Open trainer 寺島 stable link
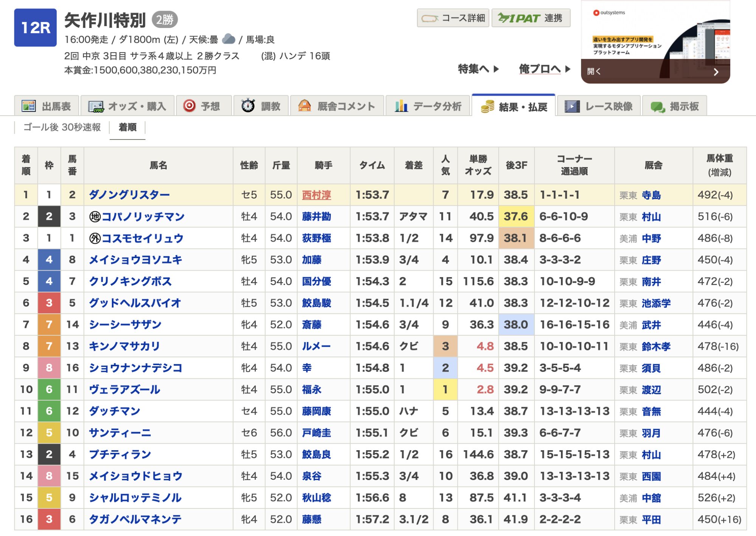The height and width of the screenshot is (536, 756). [x=651, y=195]
